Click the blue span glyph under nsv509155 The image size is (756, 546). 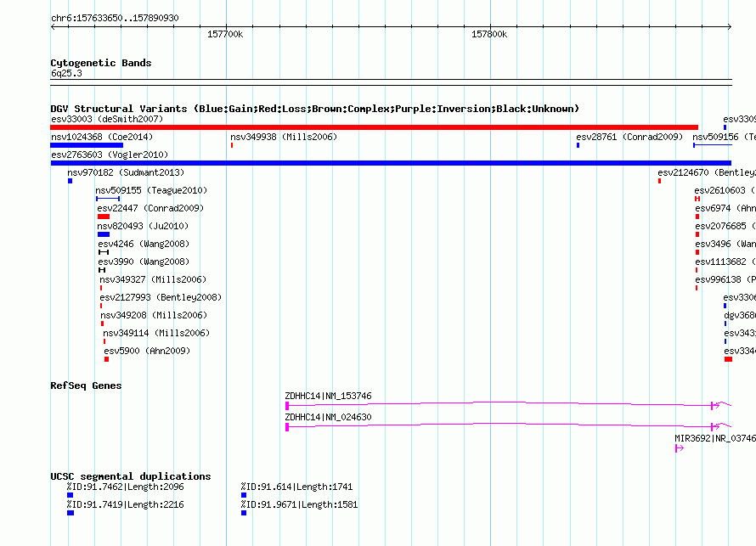pyautogui.click(x=108, y=199)
